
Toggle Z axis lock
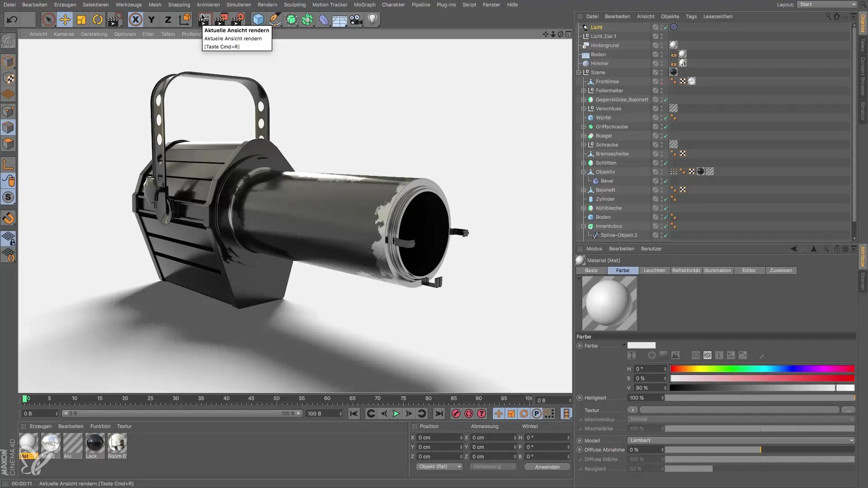pyautogui.click(x=168, y=19)
